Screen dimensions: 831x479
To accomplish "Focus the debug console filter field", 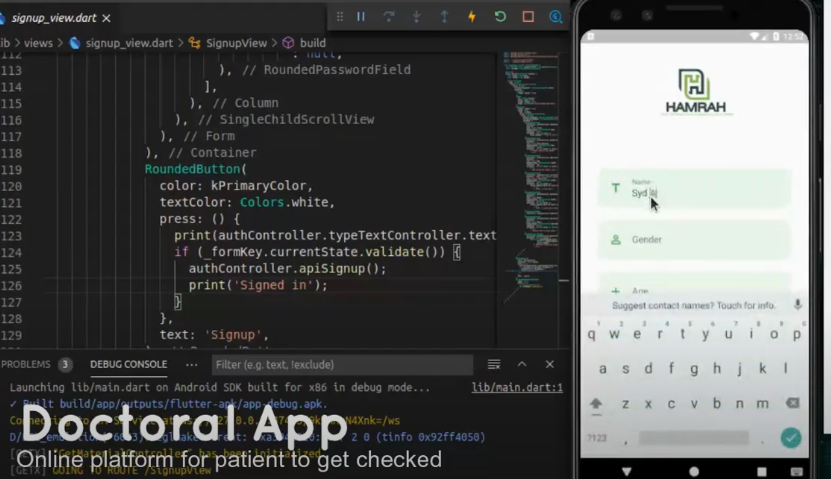I will click(342, 365).
